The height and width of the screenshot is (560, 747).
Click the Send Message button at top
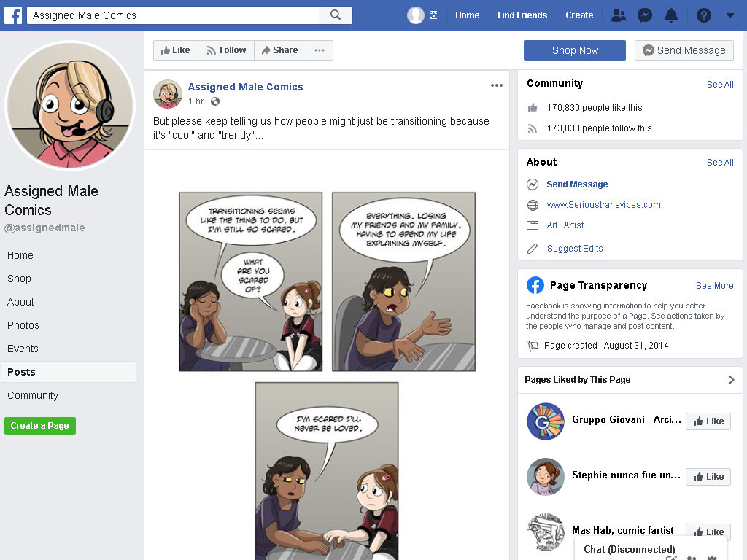click(x=684, y=50)
